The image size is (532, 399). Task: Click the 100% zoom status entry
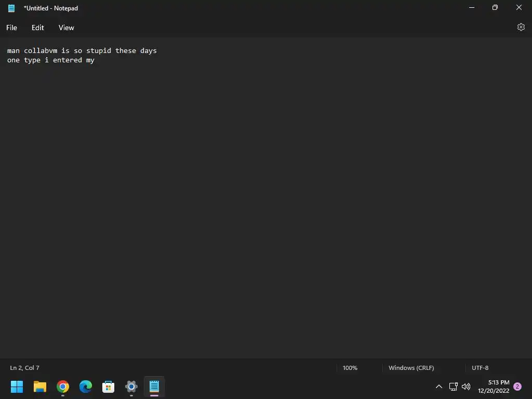(350, 368)
